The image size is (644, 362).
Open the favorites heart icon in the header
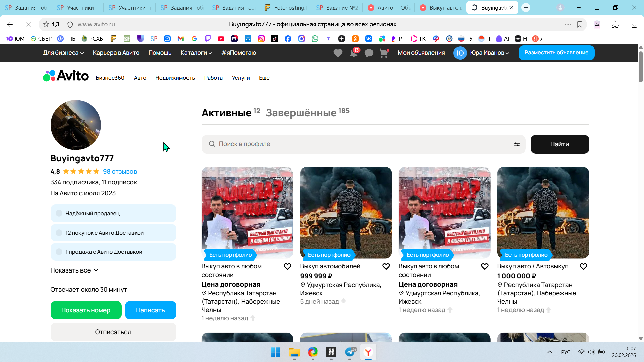(338, 53)
